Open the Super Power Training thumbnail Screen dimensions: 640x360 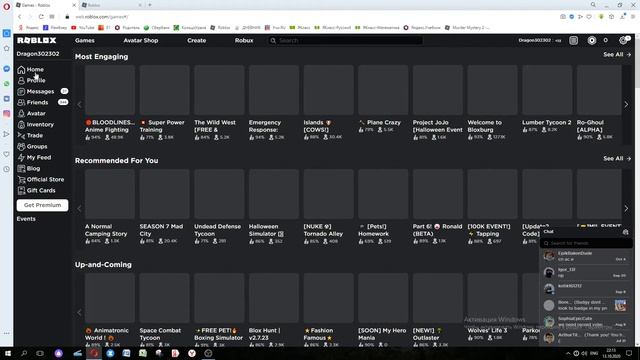[164, 90]
